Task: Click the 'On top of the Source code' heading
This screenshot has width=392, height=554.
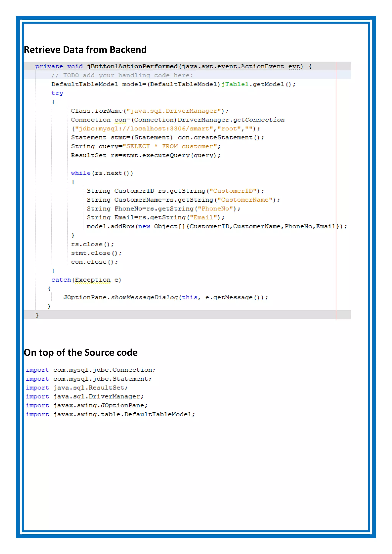Action: coord(81,353)
